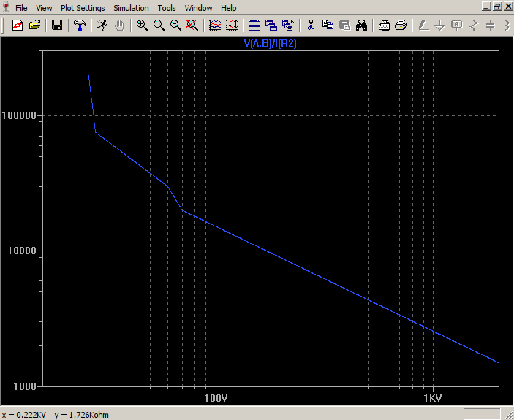
Task: Select the Pan magnifier icon
Action: pyautogui.click(x=159, y=26)
